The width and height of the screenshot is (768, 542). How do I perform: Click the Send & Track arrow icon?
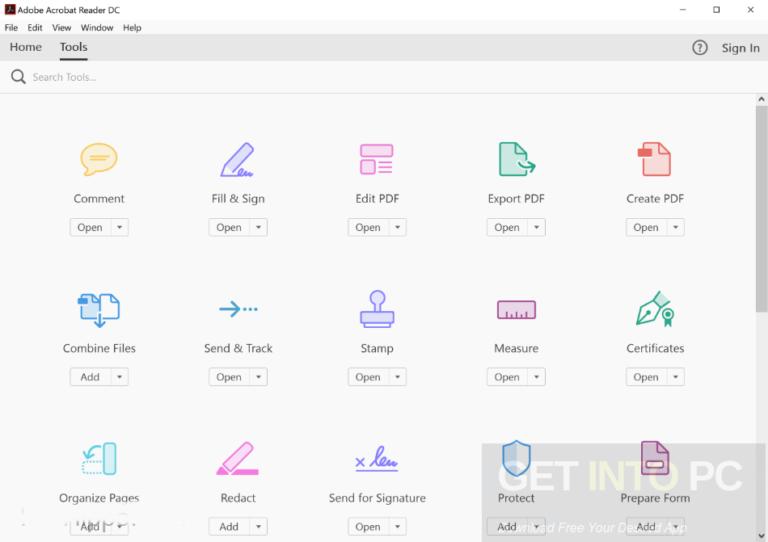[x=238, y=309]
